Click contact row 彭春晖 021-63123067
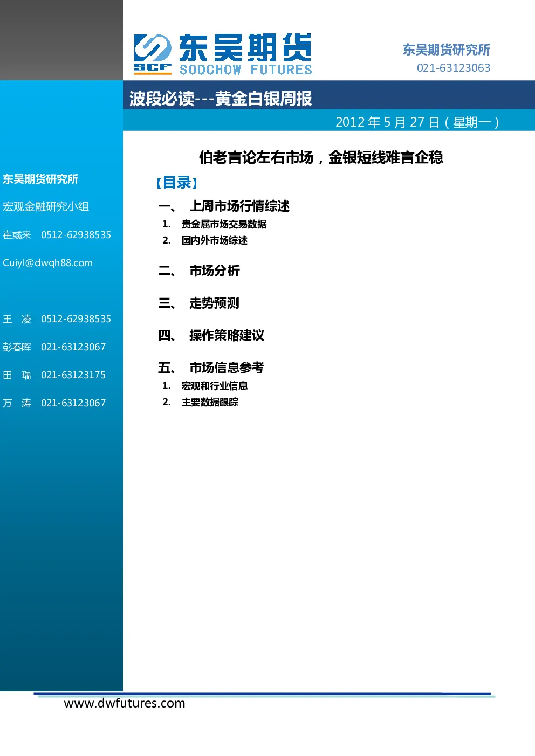 [54, 347]
